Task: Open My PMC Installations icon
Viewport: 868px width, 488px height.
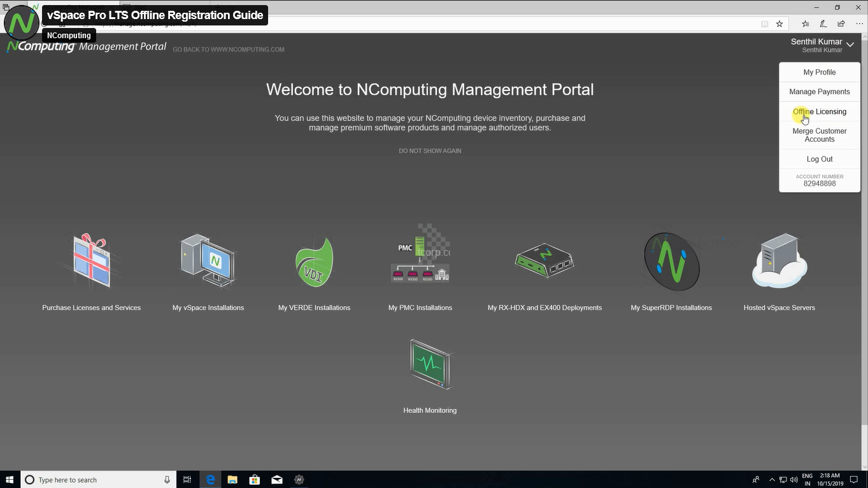Action: [420, 254]
